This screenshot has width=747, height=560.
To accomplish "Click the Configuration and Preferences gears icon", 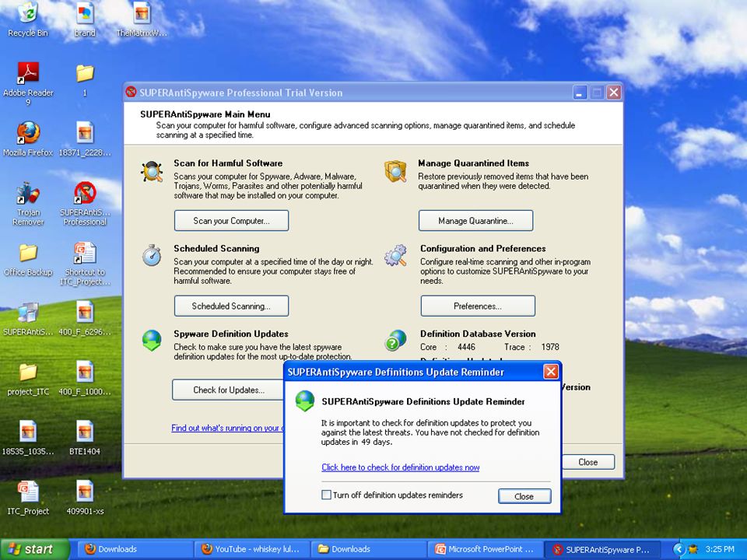I will pos(396,255).
